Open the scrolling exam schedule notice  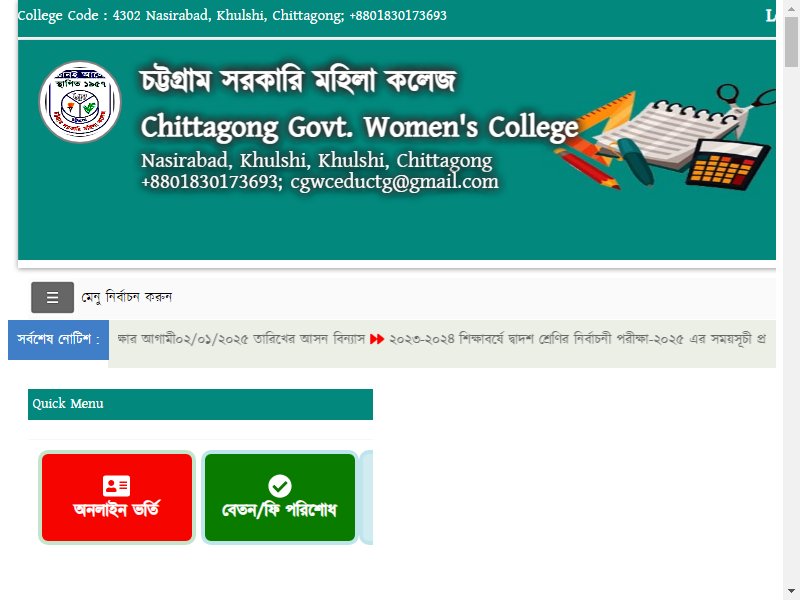pos(577,339)
